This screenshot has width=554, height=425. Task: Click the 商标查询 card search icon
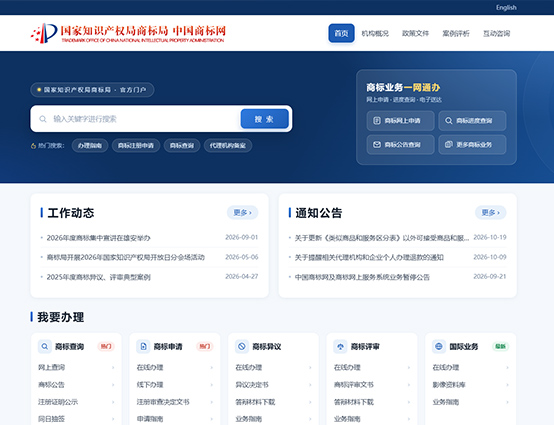pyautogui.click(x=45, y=347)
